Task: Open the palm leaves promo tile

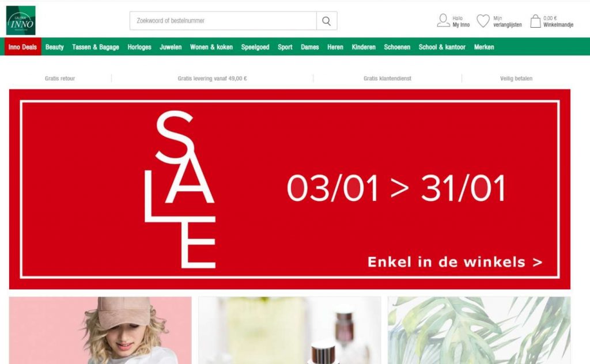Action: point(479,330)
